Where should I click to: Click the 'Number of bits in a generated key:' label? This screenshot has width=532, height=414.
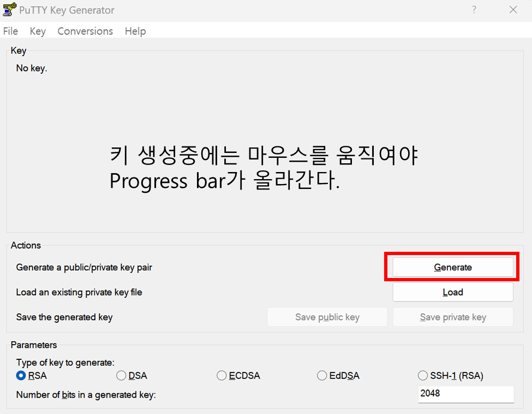coord(86,395)
